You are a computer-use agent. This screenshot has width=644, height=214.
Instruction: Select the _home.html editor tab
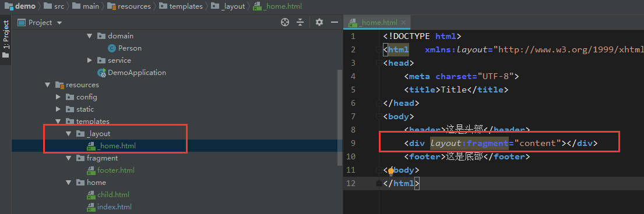[378, 23]
